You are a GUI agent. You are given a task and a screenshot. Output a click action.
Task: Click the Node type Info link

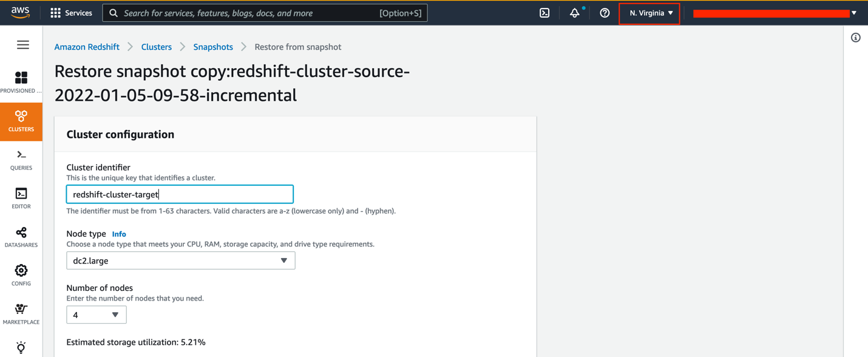point(119,234)
